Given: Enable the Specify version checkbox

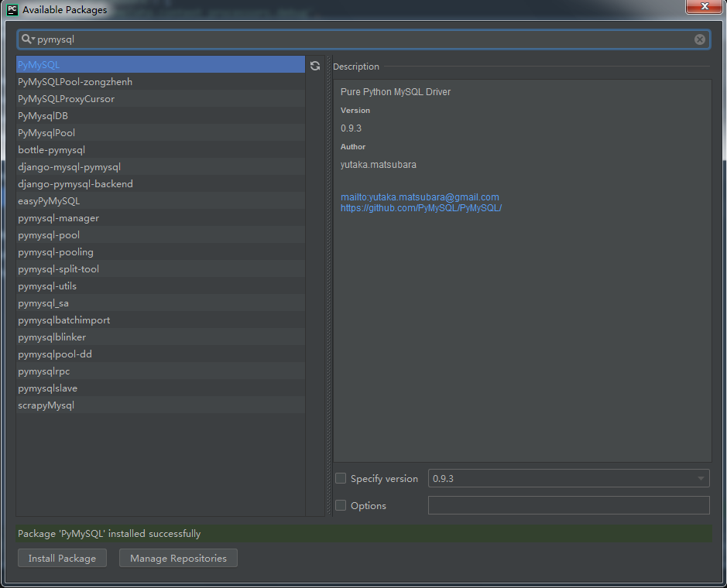Looking at the screenshot, I should [341, 478].
